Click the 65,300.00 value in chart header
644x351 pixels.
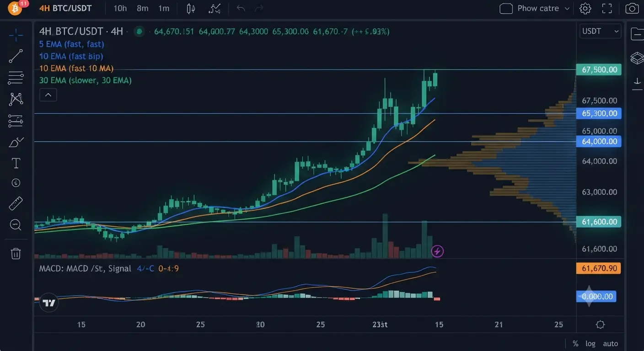tap(290, 32)
